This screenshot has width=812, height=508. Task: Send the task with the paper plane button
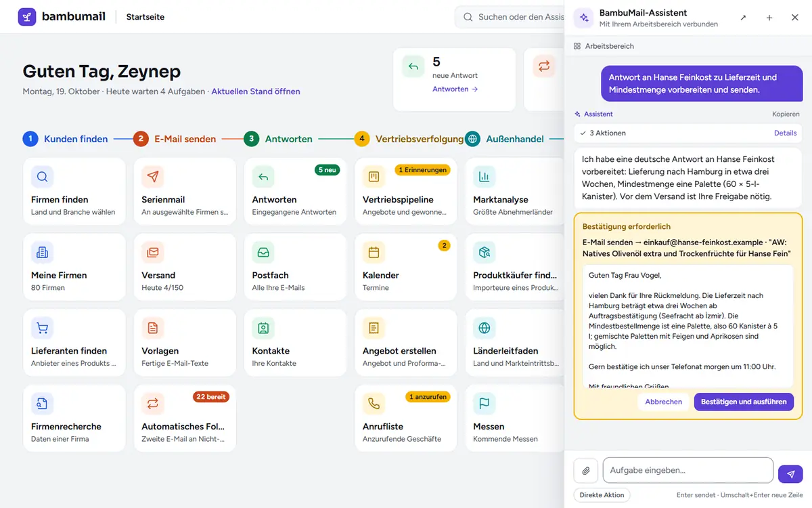pos(790,474)
